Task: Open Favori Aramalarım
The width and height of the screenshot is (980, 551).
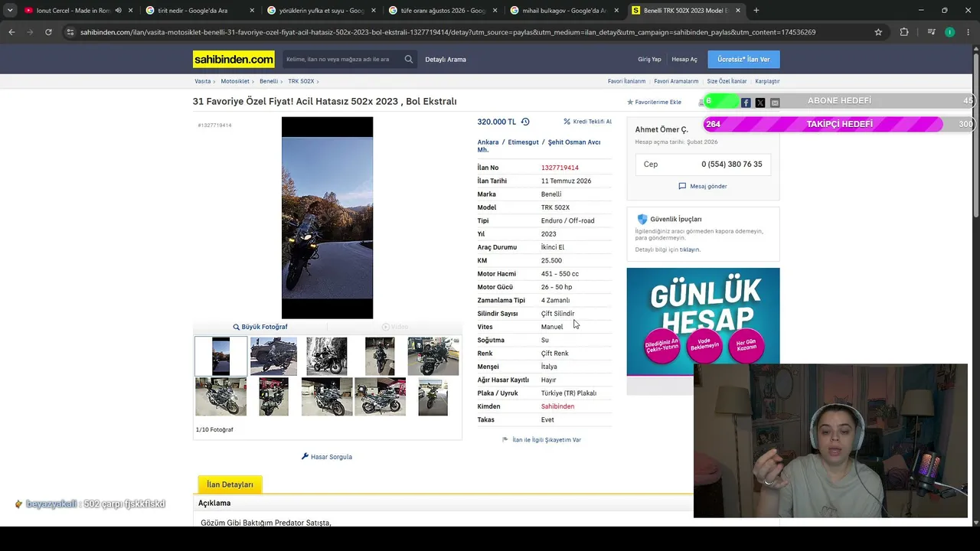Action: point(676,81)
